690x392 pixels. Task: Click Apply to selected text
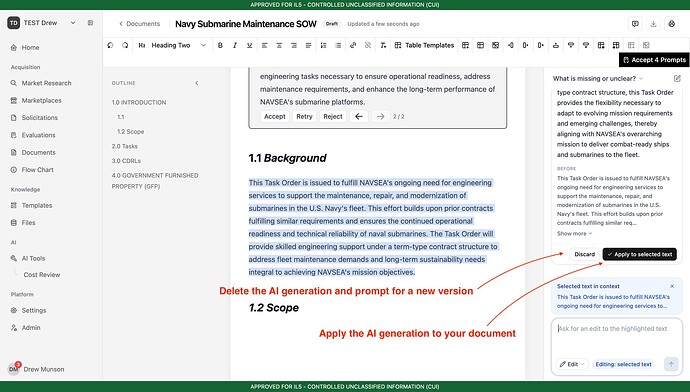click(x=639, y=254)
